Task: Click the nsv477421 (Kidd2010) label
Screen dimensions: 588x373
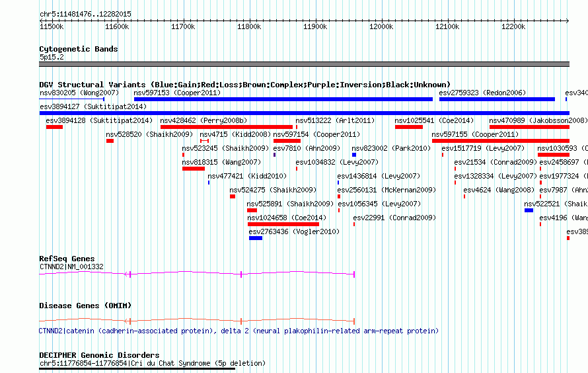Action: 247,176
